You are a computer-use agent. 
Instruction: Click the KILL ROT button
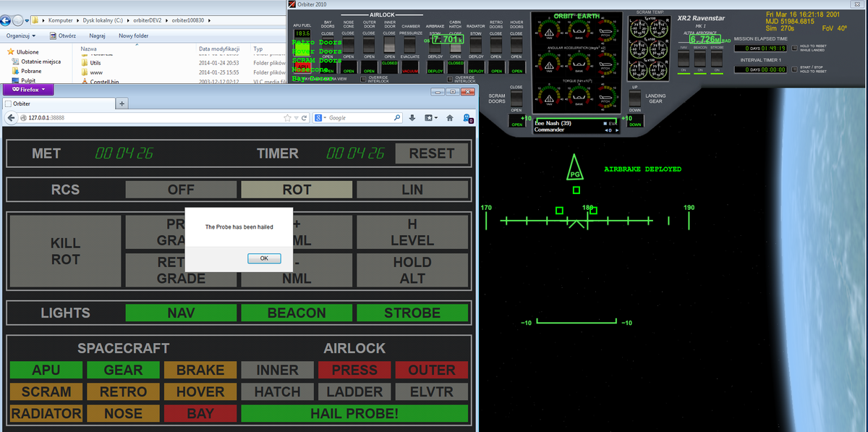(65, 251)
